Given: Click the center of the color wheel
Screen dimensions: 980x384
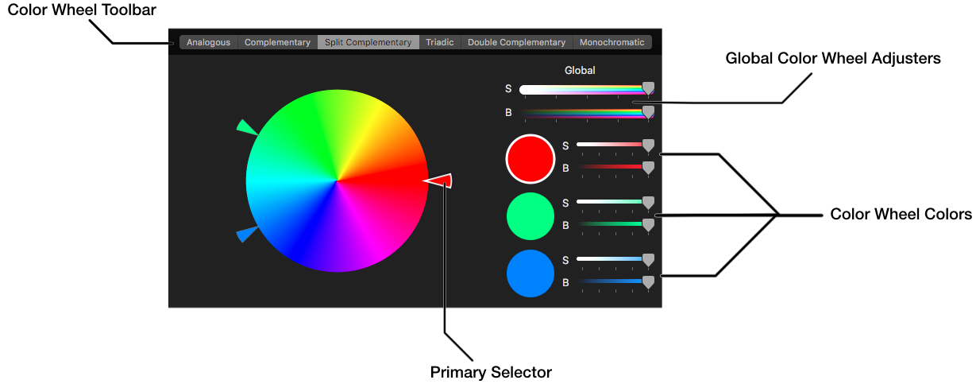Looking at the screenshot, I should coord(337,180).
